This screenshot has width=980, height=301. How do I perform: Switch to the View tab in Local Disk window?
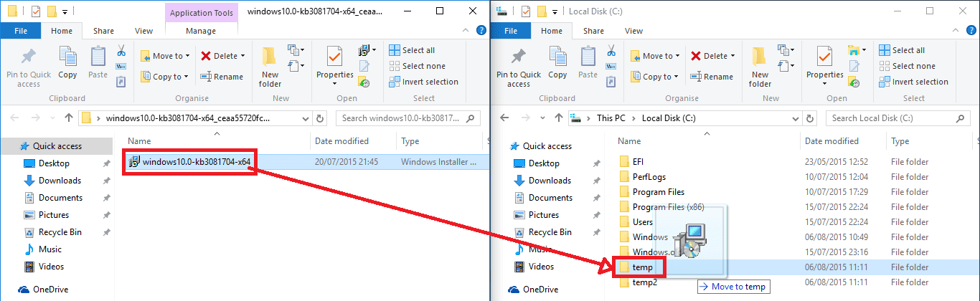633,31
